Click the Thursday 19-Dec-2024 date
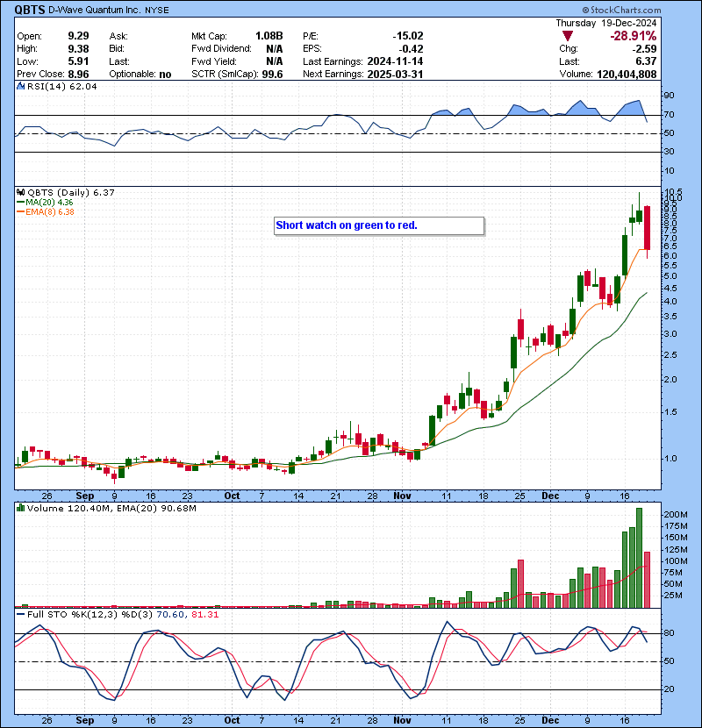This screenshot has width=702, height=728. pyautogui.click(x=606, y=23)
